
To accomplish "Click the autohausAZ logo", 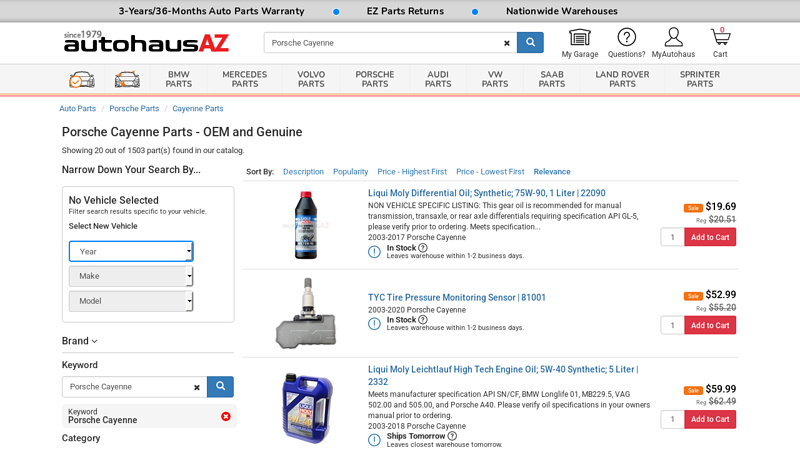I will click(146, 42).
